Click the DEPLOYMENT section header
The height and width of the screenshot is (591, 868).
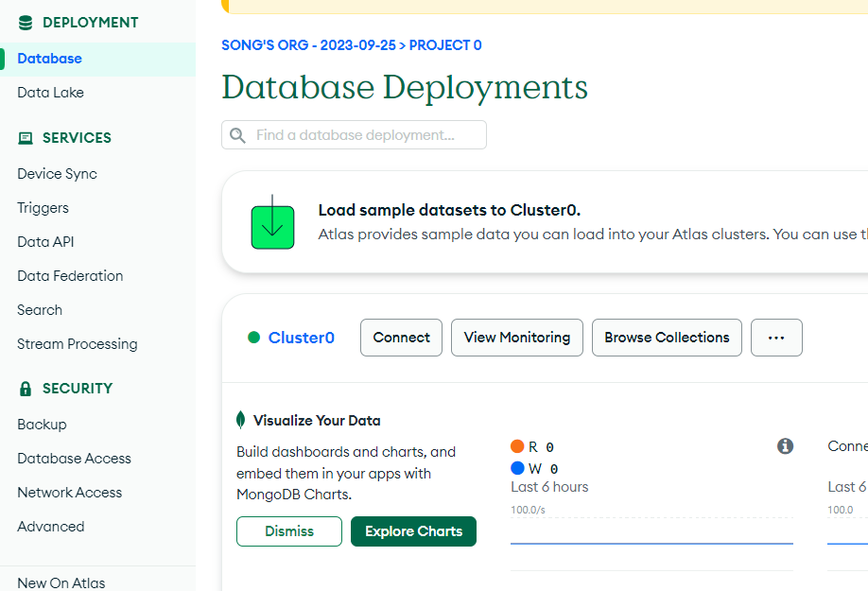pyautogui.click(x=91, y=23)
